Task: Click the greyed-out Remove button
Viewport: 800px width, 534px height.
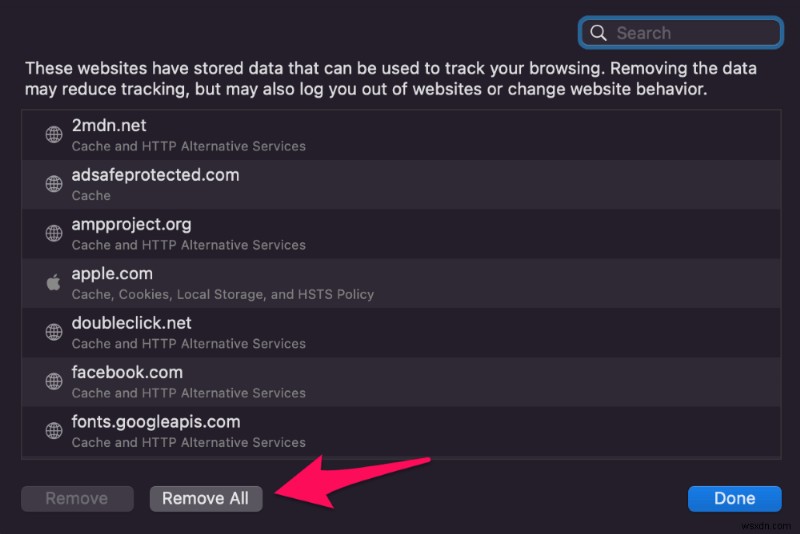Action: click(x=77, y=498)
